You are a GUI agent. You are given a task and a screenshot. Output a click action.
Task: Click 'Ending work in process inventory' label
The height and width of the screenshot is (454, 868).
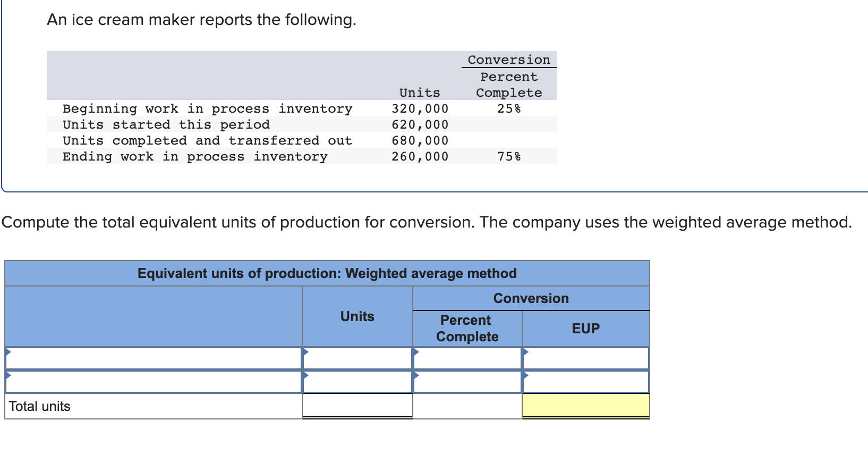click(x=195, y=157)
